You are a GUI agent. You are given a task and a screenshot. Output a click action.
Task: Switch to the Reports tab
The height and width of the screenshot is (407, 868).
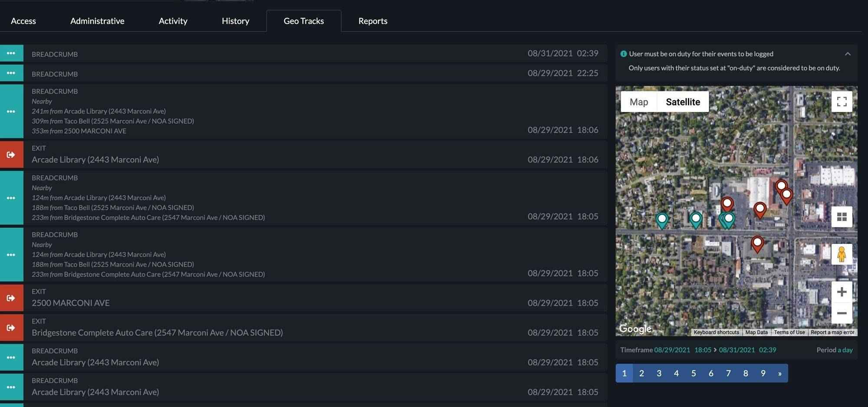372,20
